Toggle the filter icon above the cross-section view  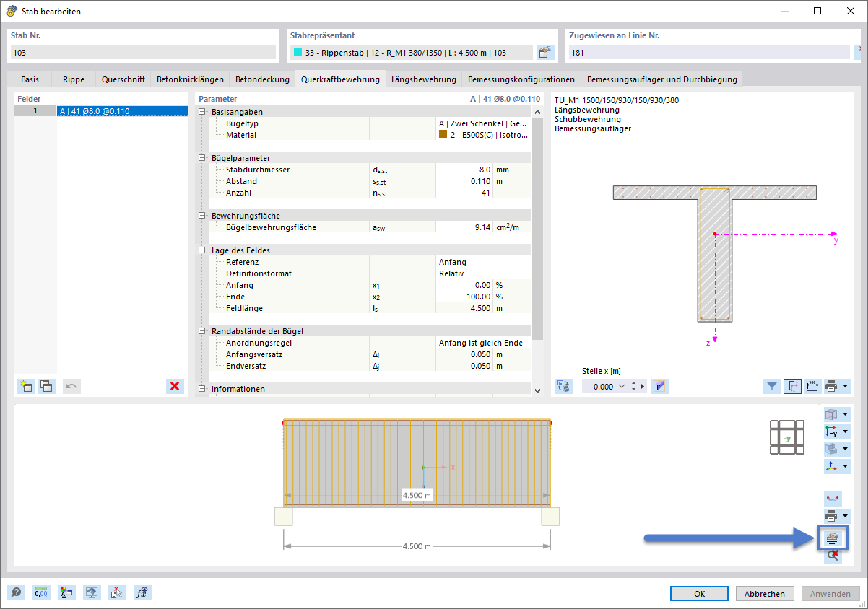(x=772, y=386)
